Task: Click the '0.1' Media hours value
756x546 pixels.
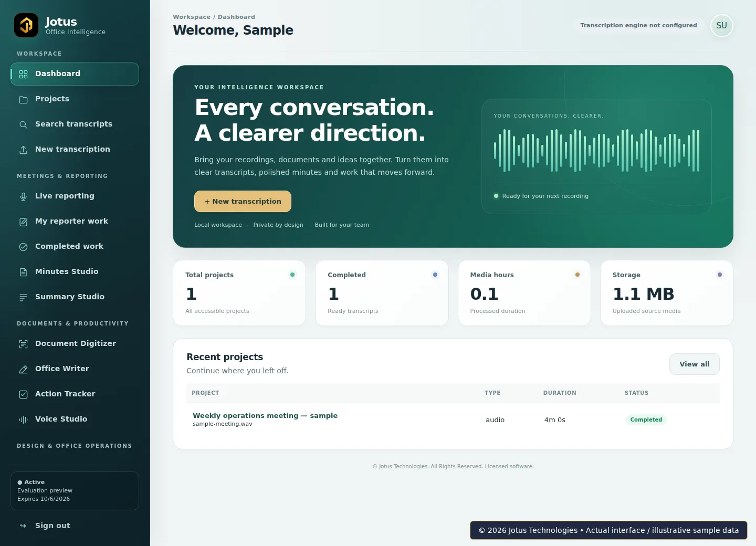Action: (484, 294)
